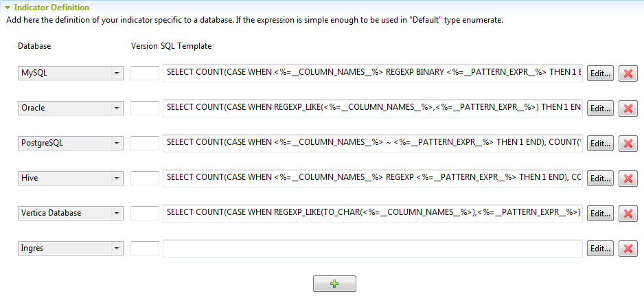
Task: Open the Oracle database dropdown
Action: coord(116,108)
